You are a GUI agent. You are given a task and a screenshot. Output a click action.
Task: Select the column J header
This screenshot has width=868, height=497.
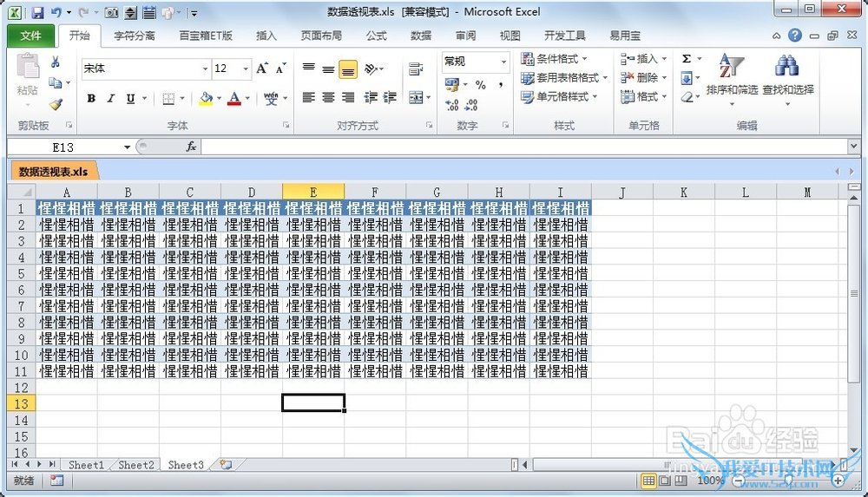(x=622, y=192)
